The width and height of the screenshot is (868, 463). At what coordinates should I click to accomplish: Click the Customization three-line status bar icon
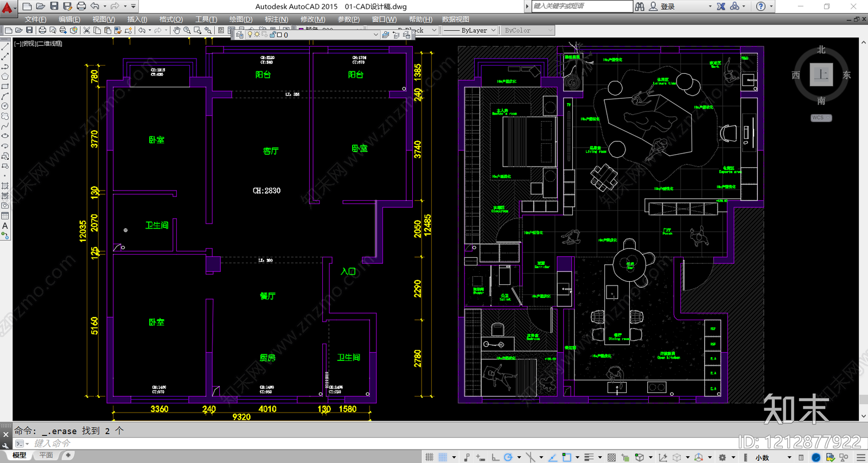coord(861,458)
